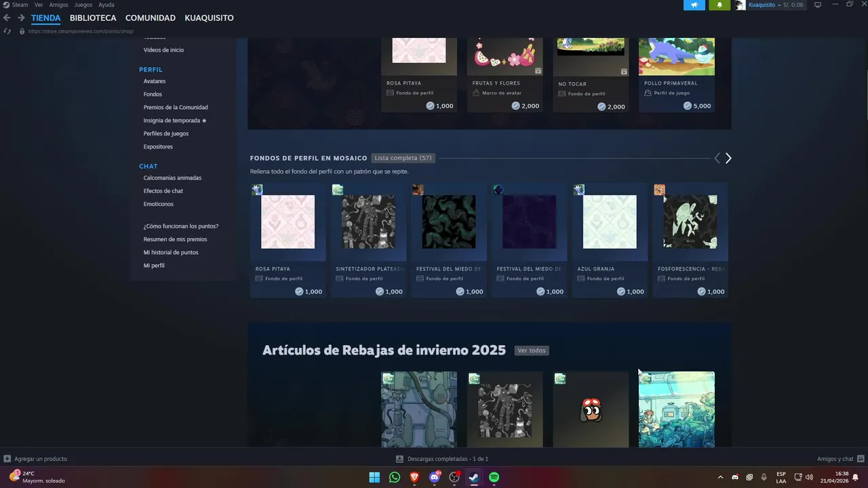This screenshot has width=868, height=488.
Task: Click the Steam taskbar icon
Action: click(474, 477)
